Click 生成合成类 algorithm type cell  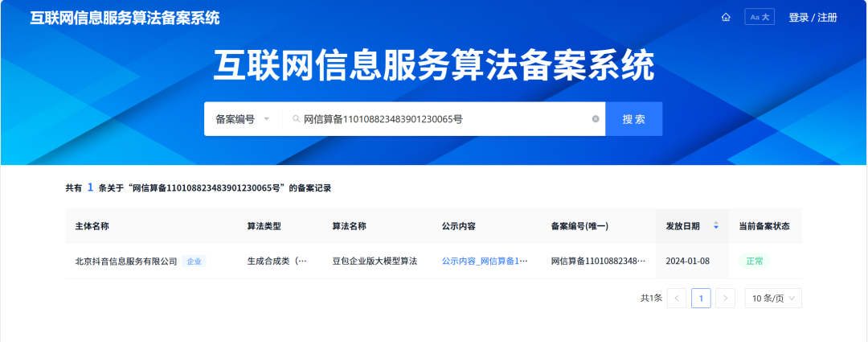tap(276, 261)
